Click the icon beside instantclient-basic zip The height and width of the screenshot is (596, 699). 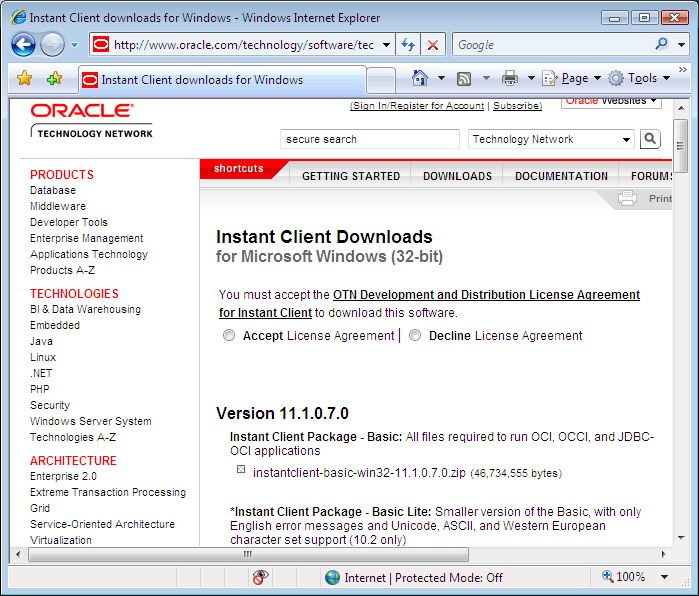[x=241, y=469]
